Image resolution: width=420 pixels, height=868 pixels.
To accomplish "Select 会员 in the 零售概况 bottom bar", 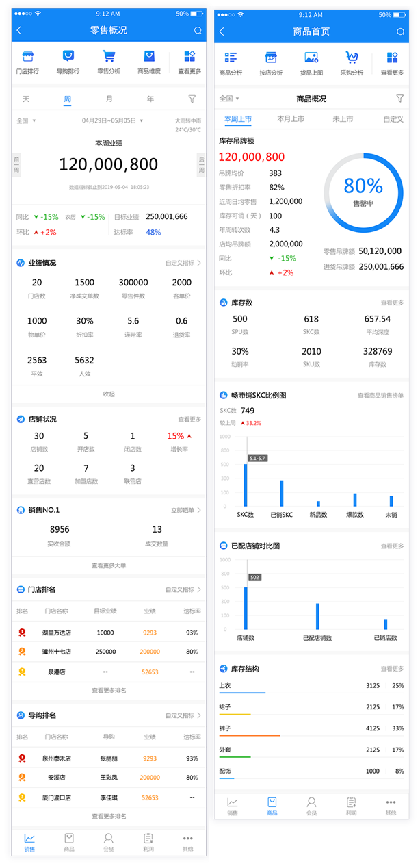I will tap(108, 842).
